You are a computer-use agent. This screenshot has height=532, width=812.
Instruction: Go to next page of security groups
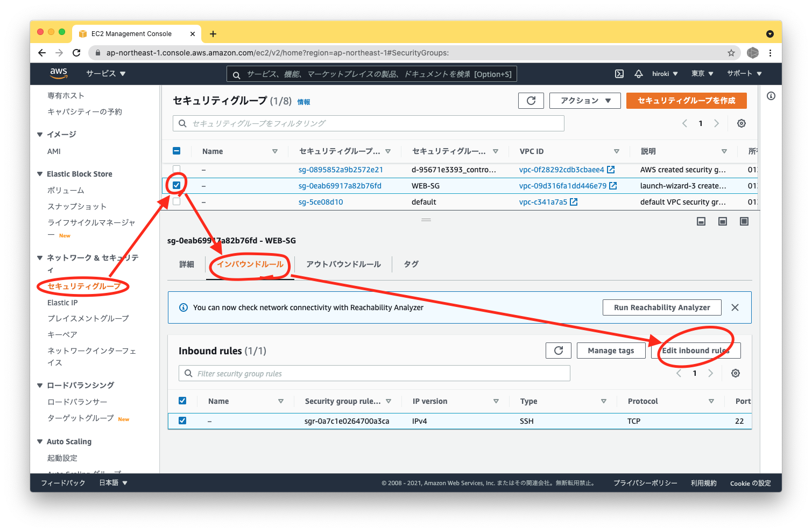716,123
